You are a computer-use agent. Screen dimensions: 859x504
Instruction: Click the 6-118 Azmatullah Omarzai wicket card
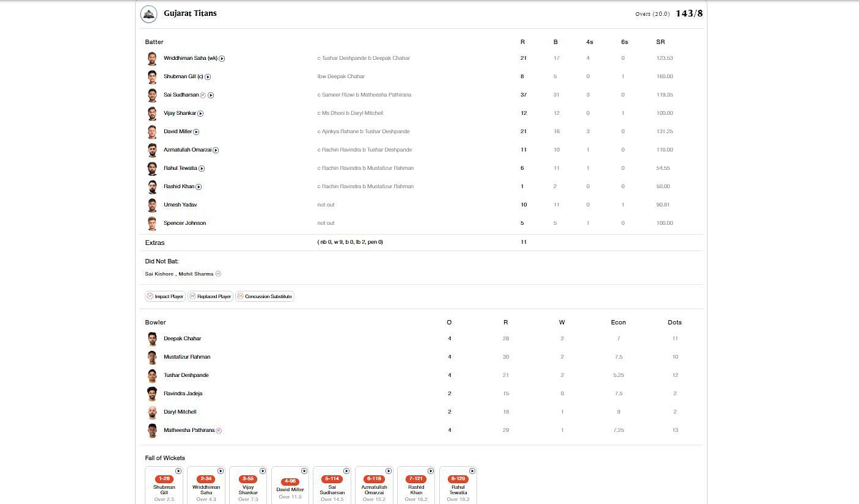374,487
